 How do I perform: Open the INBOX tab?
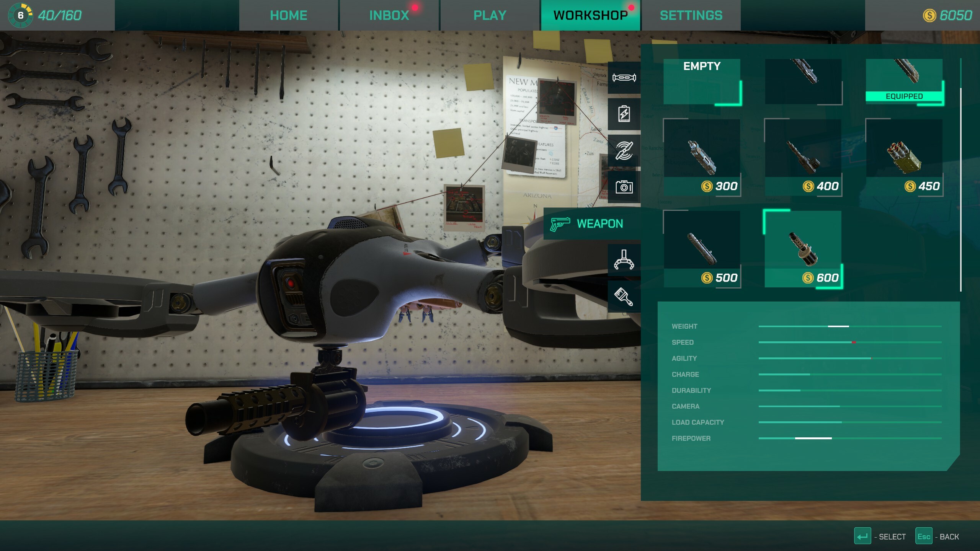pyautogui.click(x=389, y=15)
